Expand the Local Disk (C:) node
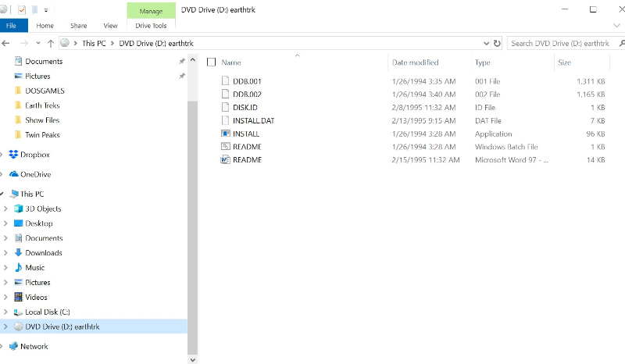This screenshot has width=625, height=364. 6,312
